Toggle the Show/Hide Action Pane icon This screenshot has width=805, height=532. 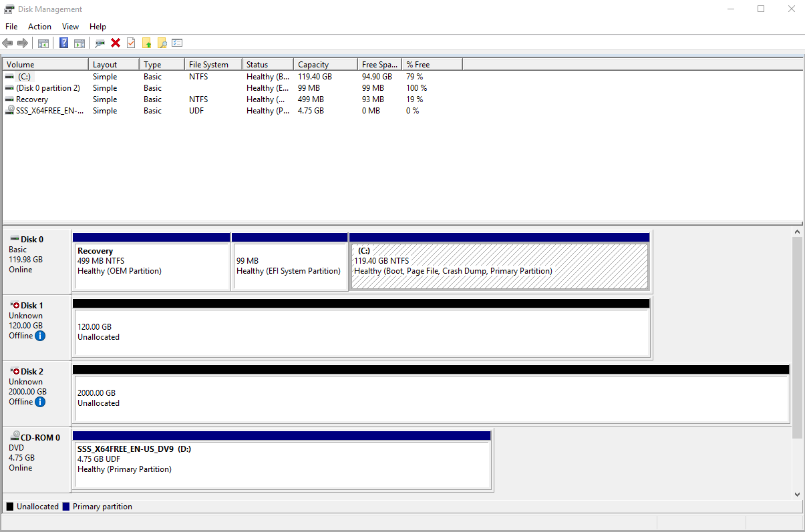pos(79,43)
